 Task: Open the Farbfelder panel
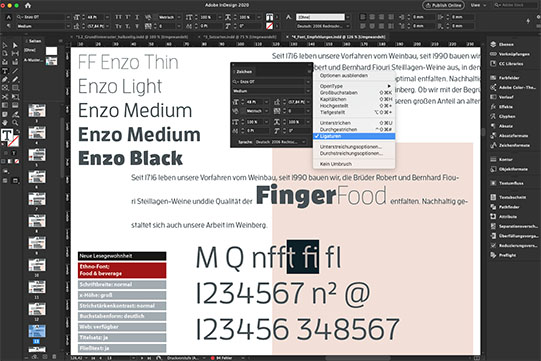click(505, 78)
